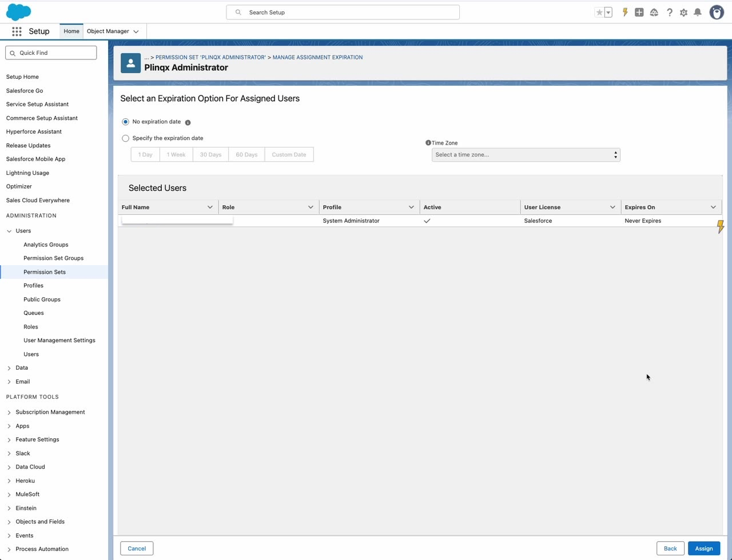Select No expiration date radio button
This screenshot has width=732, height=560.
tap(125, 122)
